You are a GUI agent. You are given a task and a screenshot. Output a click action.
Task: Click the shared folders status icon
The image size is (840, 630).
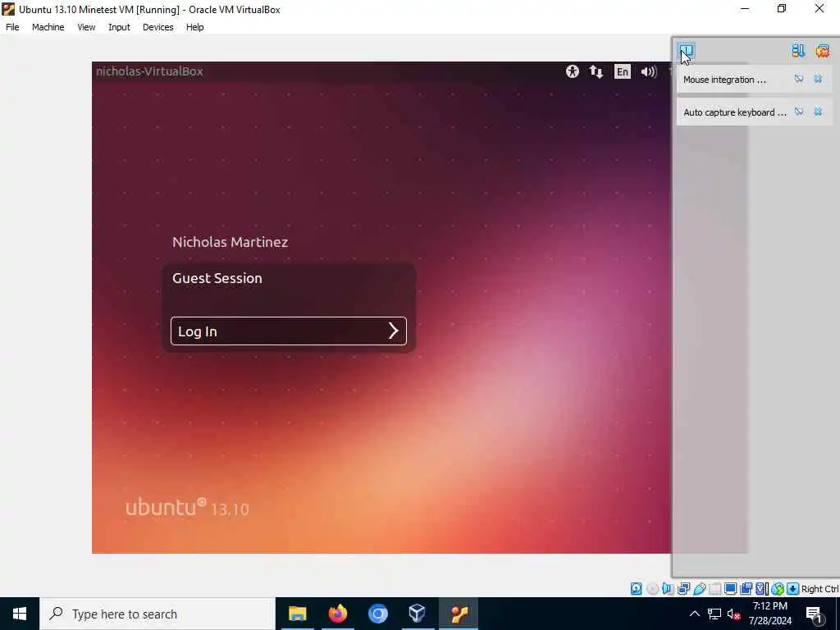click(715, 589)
